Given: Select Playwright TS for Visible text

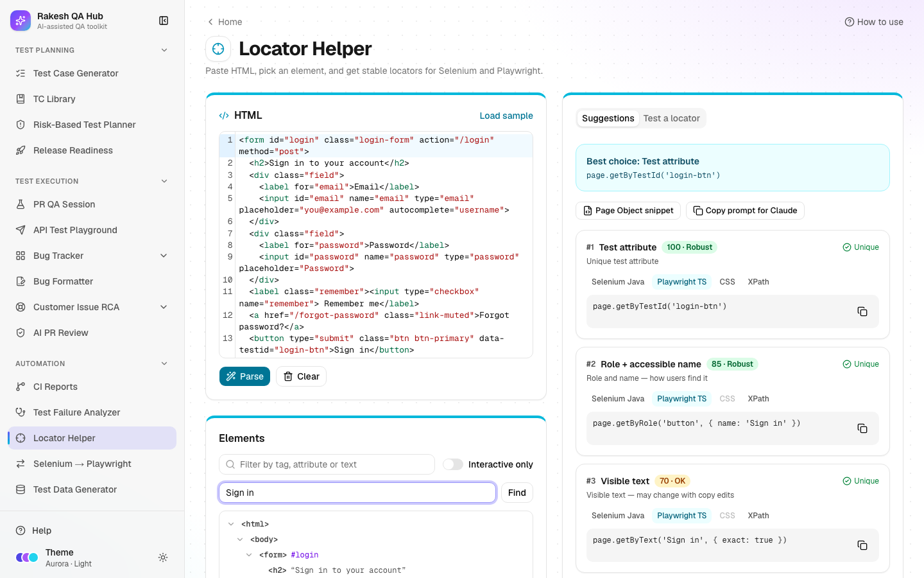Looking at the screenshot, I should [x=681, y=516].
